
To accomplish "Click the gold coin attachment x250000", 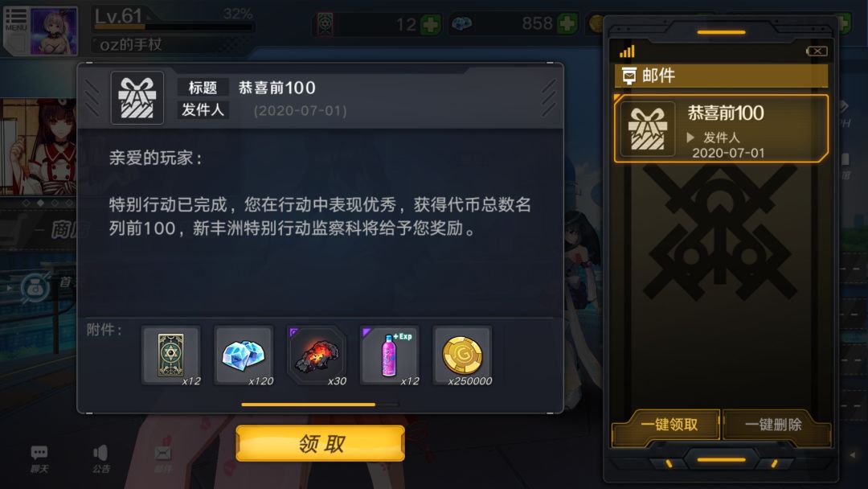I will [462, 355].
